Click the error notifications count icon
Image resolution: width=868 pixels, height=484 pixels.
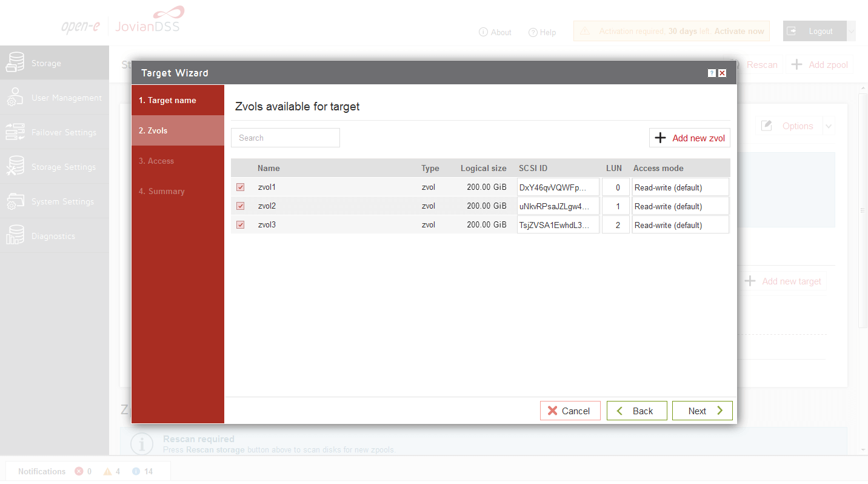tap(79, 471)
